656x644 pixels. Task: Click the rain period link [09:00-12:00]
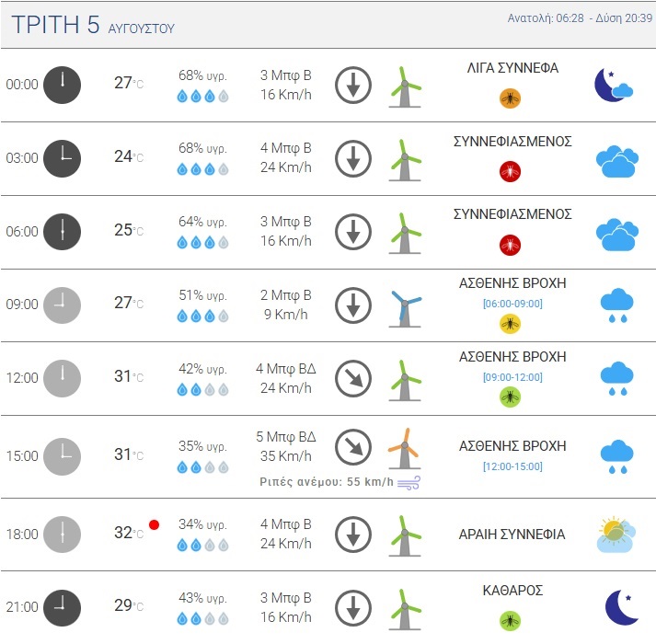coord(512,377)
